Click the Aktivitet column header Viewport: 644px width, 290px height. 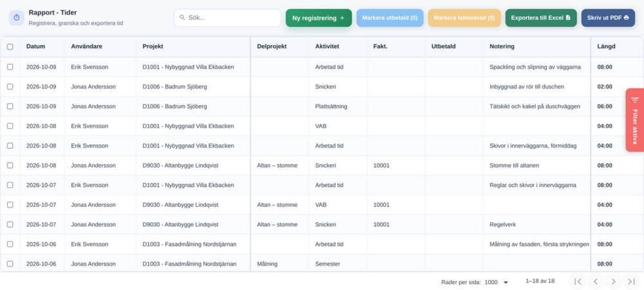pyautogui.click(x=327, y=46)
